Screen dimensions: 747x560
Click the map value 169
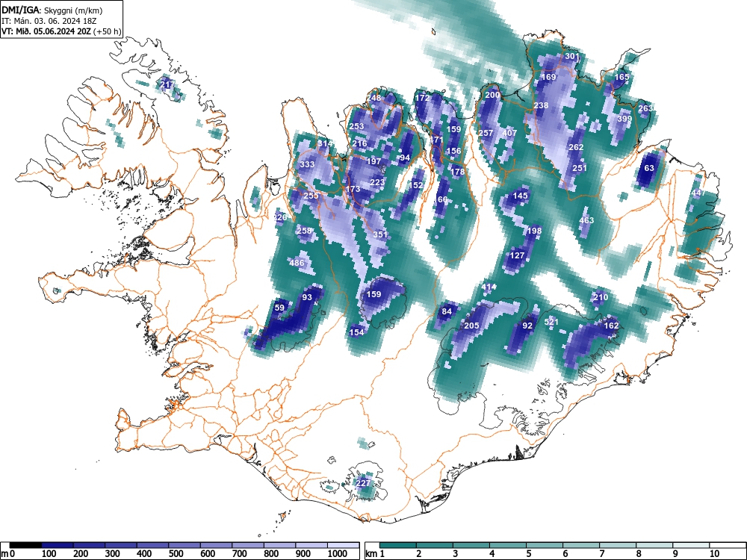click(x=549, y=77)
